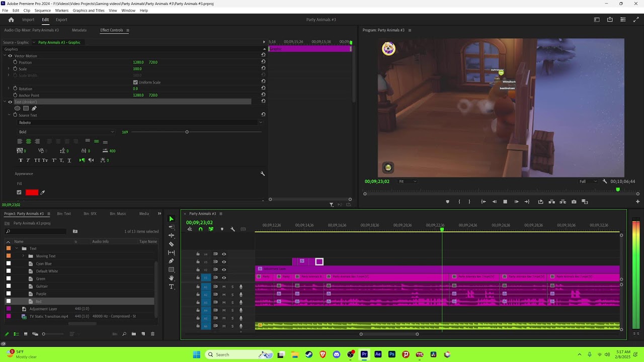
Task: Uncheck the Fill checkbox
Action: point(19,192)
